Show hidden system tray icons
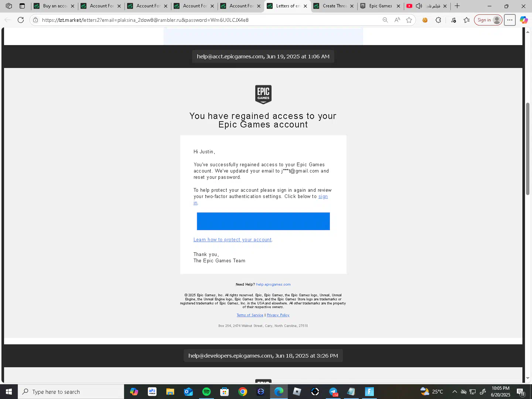The image size is (532, 399). click(454, 392)
